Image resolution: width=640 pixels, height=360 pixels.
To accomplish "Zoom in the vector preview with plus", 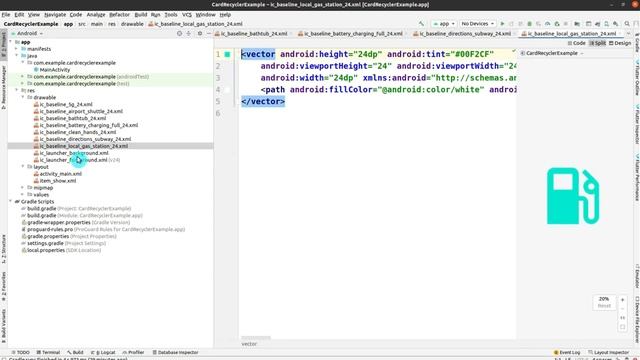I will click(622, 300).
